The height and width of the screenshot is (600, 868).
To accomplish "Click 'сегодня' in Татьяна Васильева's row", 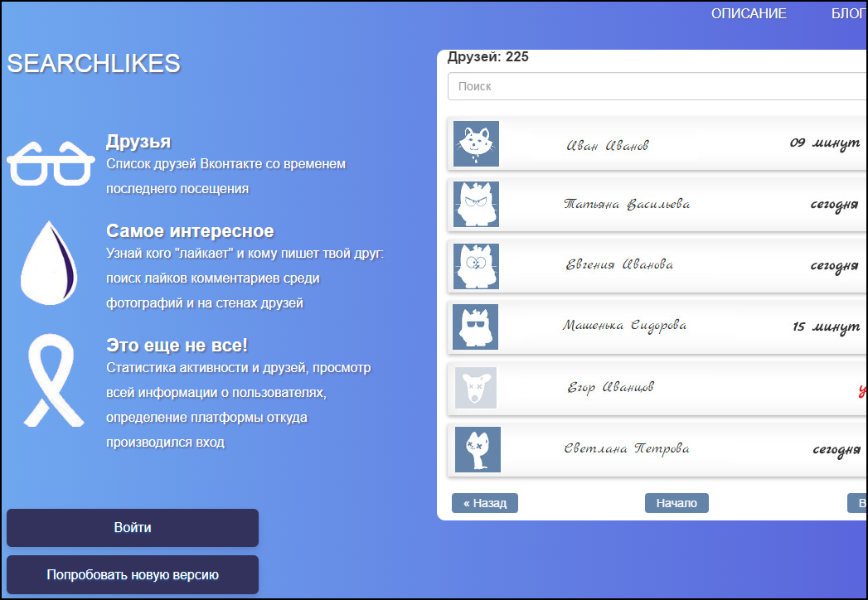I will [834, 206].
